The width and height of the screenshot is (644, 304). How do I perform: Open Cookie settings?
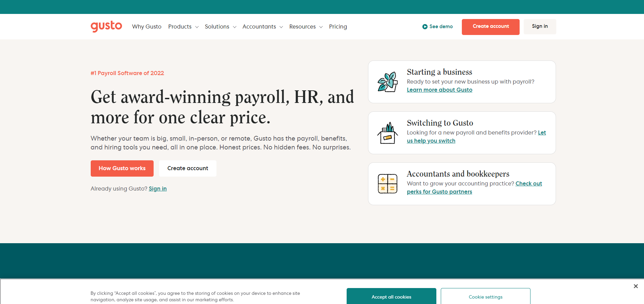pos(485,297)
